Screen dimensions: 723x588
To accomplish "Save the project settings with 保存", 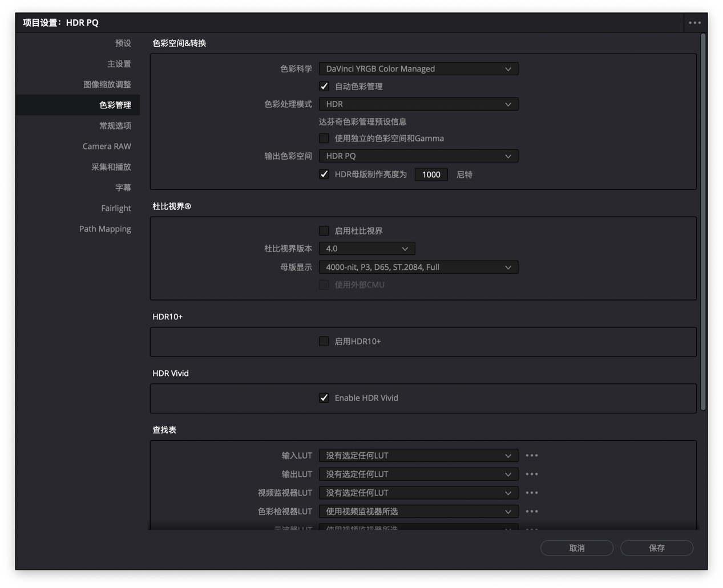I will click(x=656, y=548).
